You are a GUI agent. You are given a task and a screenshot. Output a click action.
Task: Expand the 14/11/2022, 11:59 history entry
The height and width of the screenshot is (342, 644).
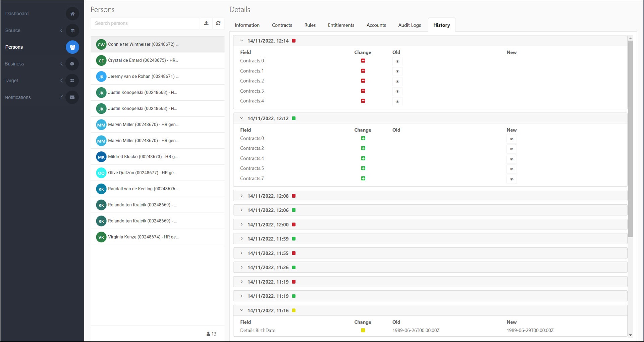241,239
